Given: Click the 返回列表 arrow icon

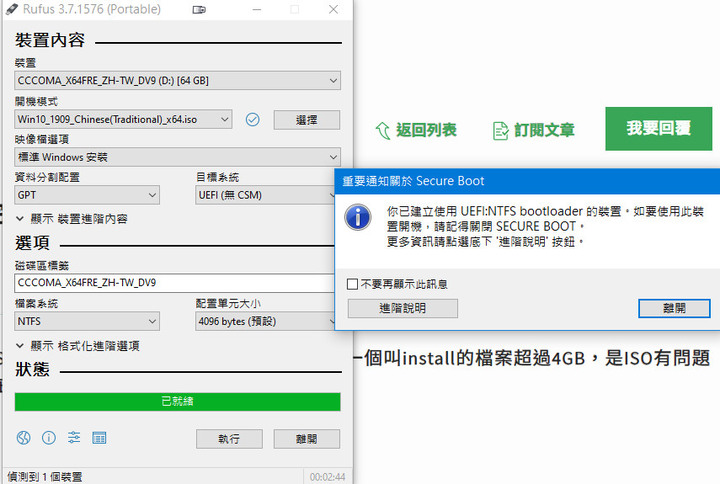Looking at the screenshot, I should click(x=382, y=130).
